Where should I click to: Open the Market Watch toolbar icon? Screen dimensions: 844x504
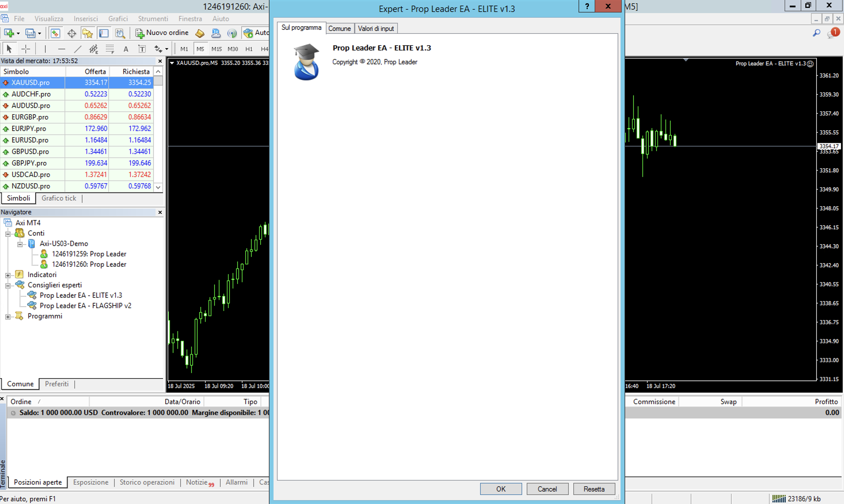point(55,33)
